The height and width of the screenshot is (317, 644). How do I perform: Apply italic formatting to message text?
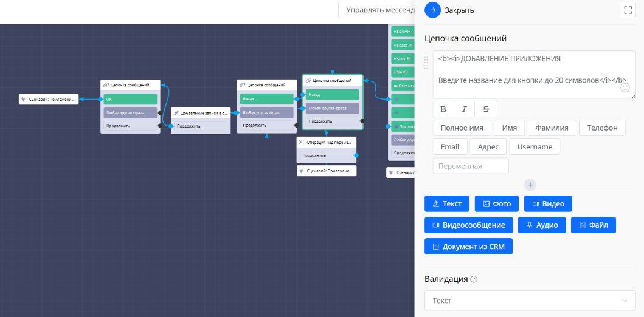pos(464,109)
